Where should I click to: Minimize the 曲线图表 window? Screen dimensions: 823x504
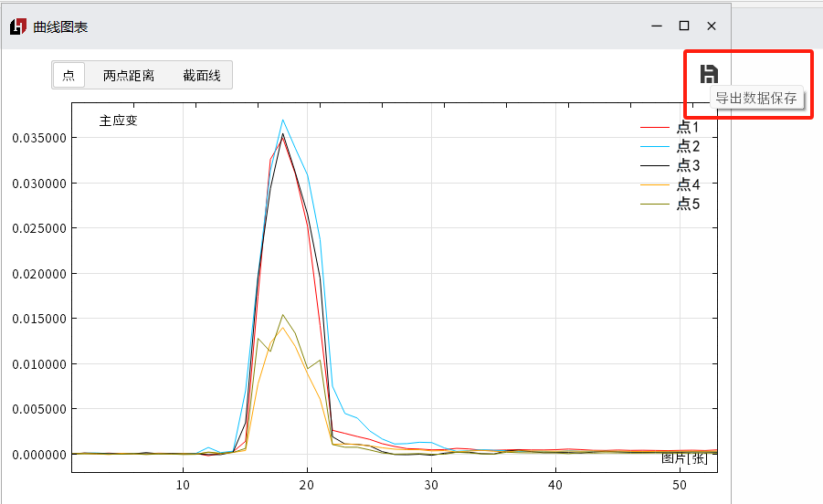[657, 26]
